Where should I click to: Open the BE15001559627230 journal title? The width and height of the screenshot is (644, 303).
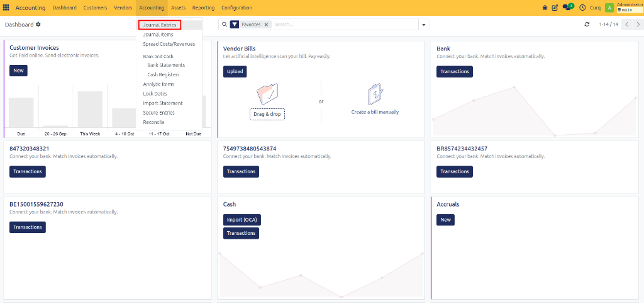tap(36, 204)
